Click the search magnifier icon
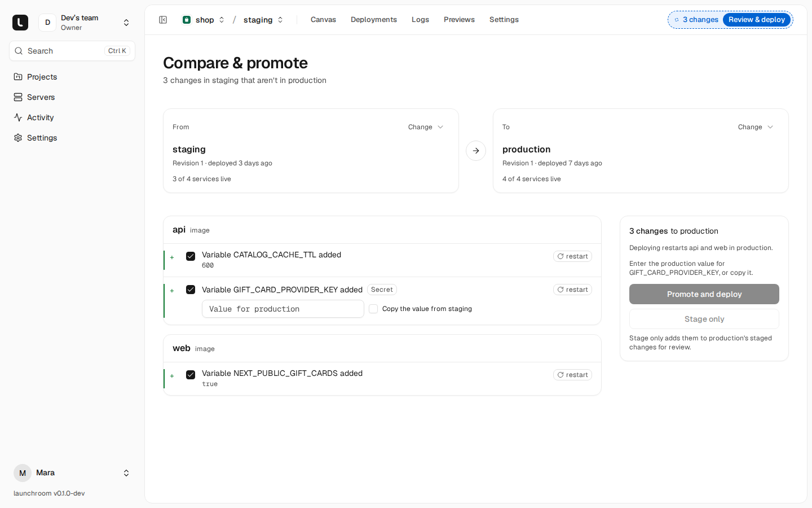812x508 pixels. pos(19,51)
